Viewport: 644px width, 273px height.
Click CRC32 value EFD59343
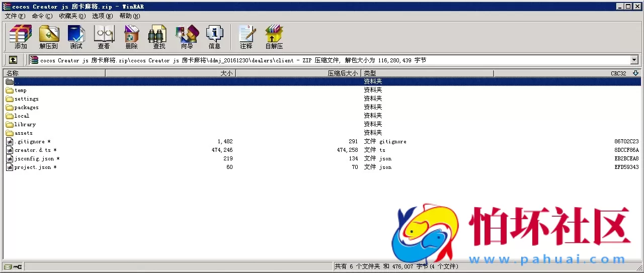click(x=626, y=167)
